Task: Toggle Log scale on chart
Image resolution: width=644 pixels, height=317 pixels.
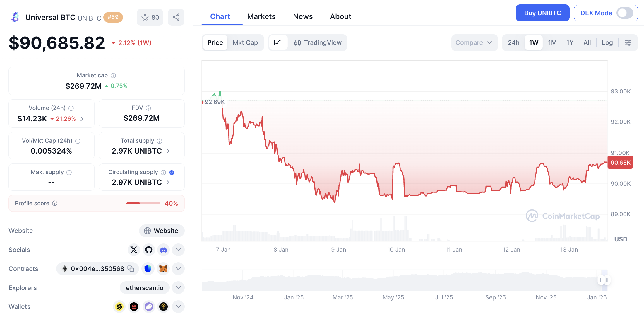Action: click(x=607, y=43)
